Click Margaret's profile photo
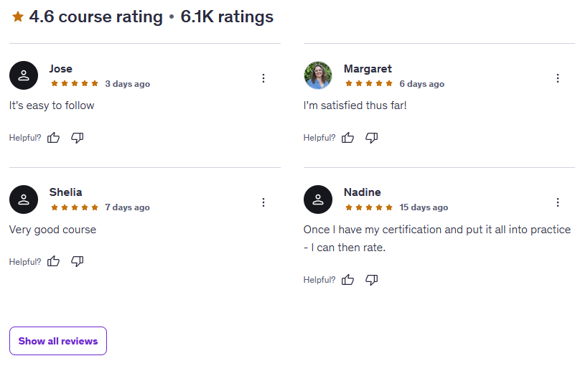 pyautogui.click(x=318, y=75)
